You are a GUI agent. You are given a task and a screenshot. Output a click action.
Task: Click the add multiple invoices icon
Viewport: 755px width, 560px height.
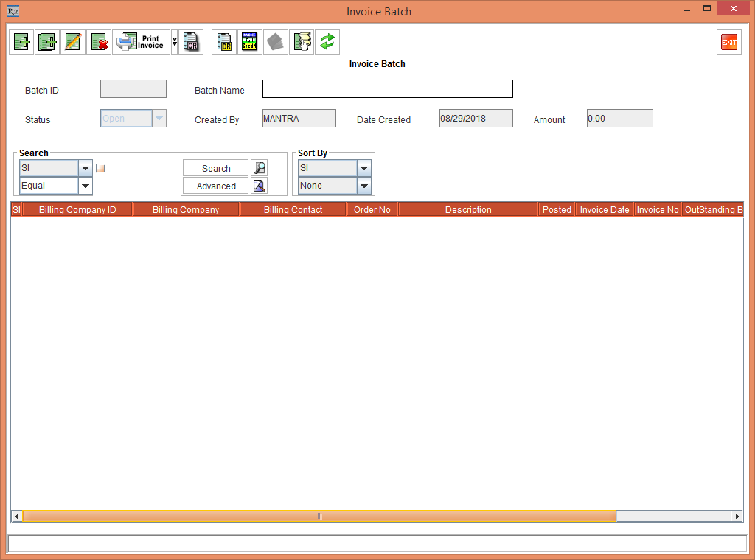coord(48,42)
